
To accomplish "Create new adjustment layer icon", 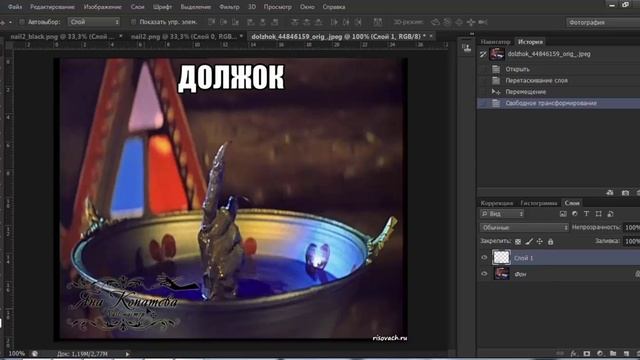I will pos(600,353).
